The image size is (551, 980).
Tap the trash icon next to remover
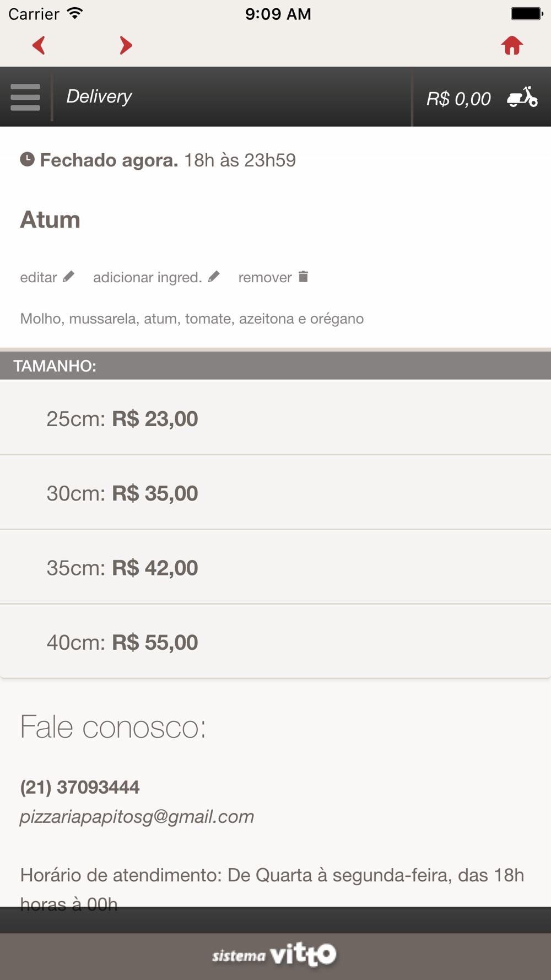(303, 276)
